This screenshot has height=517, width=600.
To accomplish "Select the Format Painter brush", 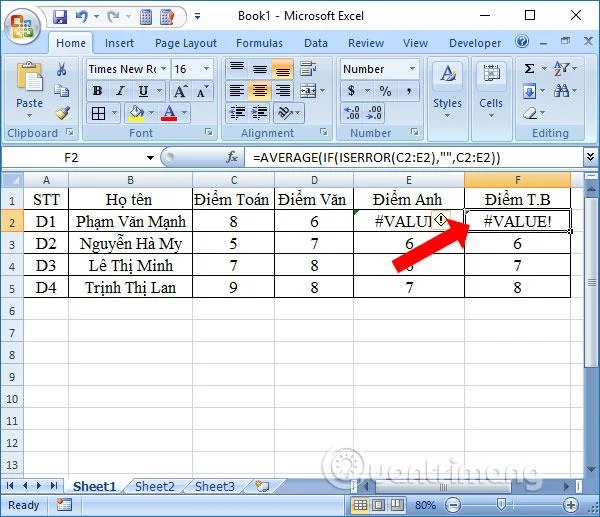I will (x=61, y=113).
